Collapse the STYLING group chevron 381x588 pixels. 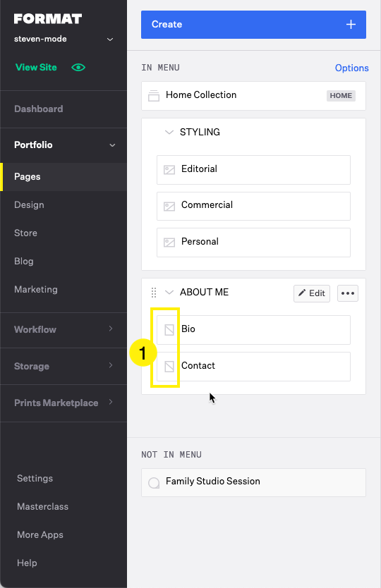[169, 132]
